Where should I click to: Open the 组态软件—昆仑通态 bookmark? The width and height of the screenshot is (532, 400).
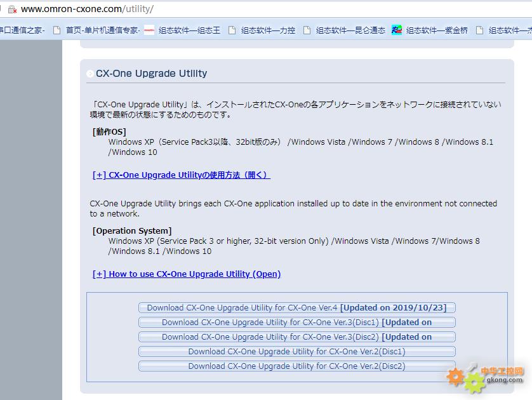coord(344,30)
